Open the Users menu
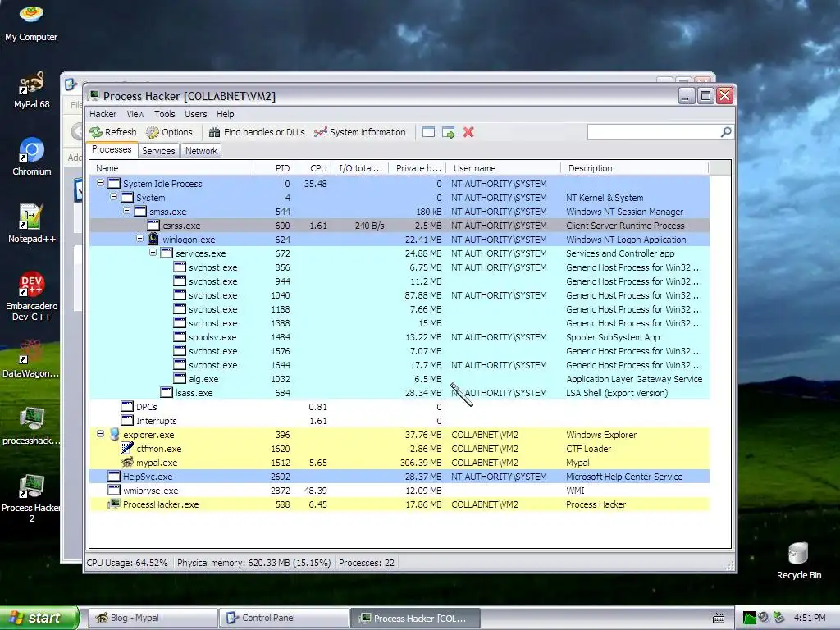The image size is (840, 630). [195, 114]
